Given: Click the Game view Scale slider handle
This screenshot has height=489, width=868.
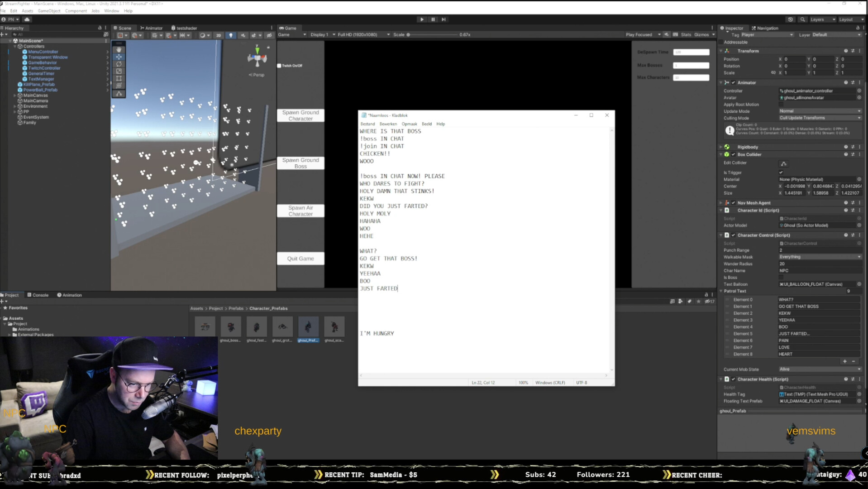Looking at the screenshot, I should click(x=408, y=35).
